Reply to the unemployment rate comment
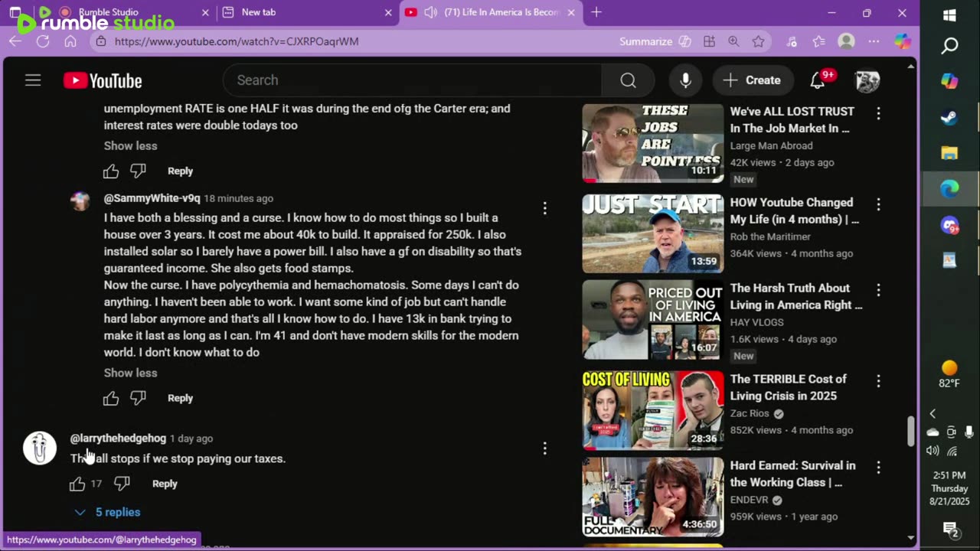980x551 pixels. click(x=180, y=171)
